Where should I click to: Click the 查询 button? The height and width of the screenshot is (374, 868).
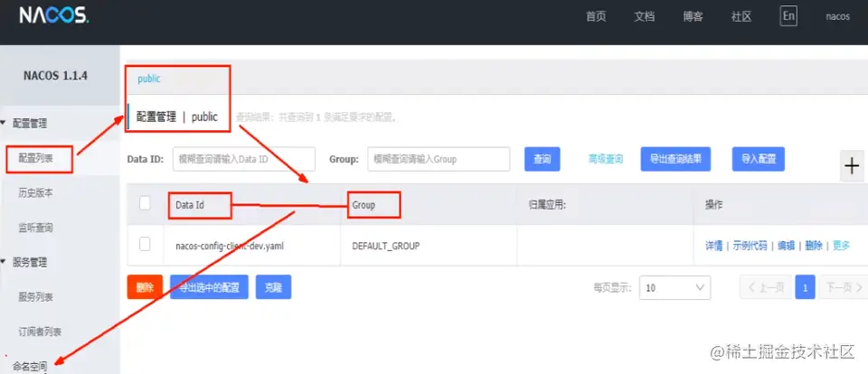coord(542,159)
